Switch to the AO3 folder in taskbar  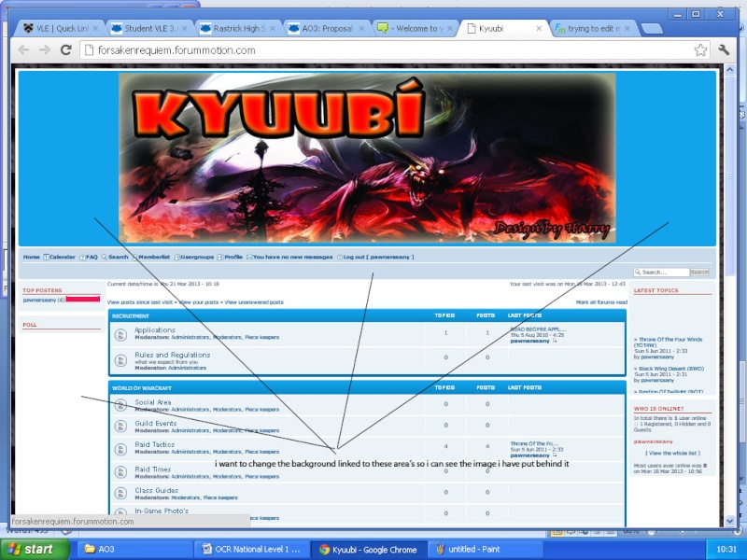point(134,550)
